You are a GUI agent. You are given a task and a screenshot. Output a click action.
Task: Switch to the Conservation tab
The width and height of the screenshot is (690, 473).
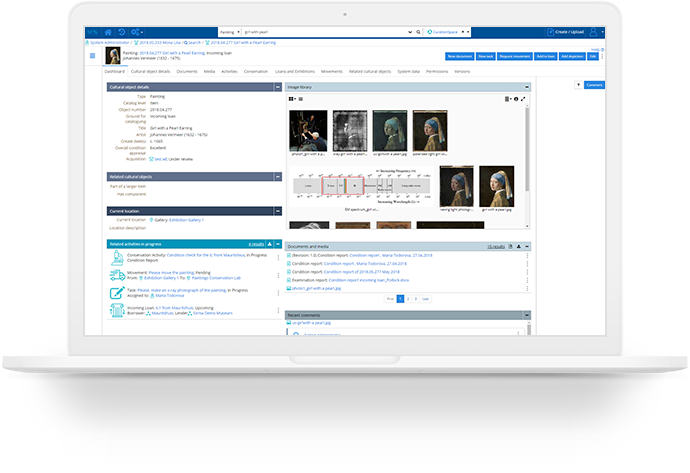(256, 71)
